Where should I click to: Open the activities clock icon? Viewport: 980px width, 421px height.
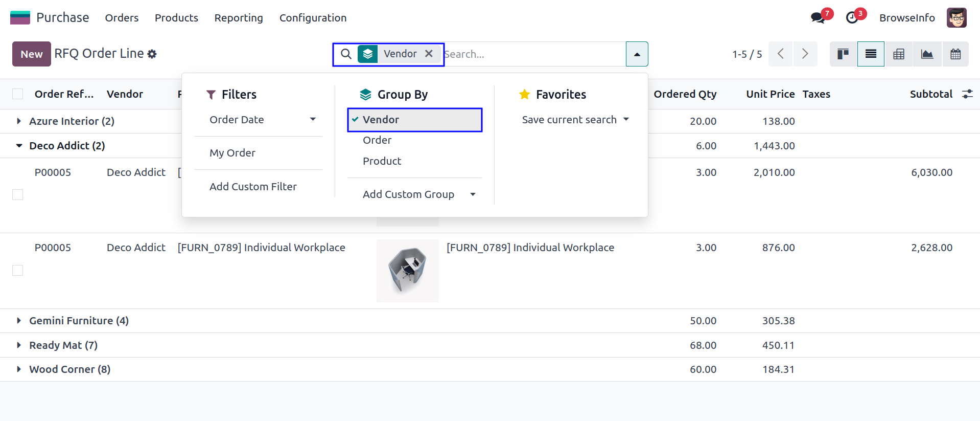pos(852,18)
